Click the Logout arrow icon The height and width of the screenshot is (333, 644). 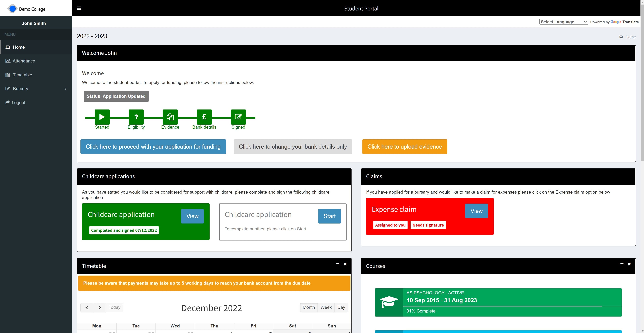tap(8, 102)
